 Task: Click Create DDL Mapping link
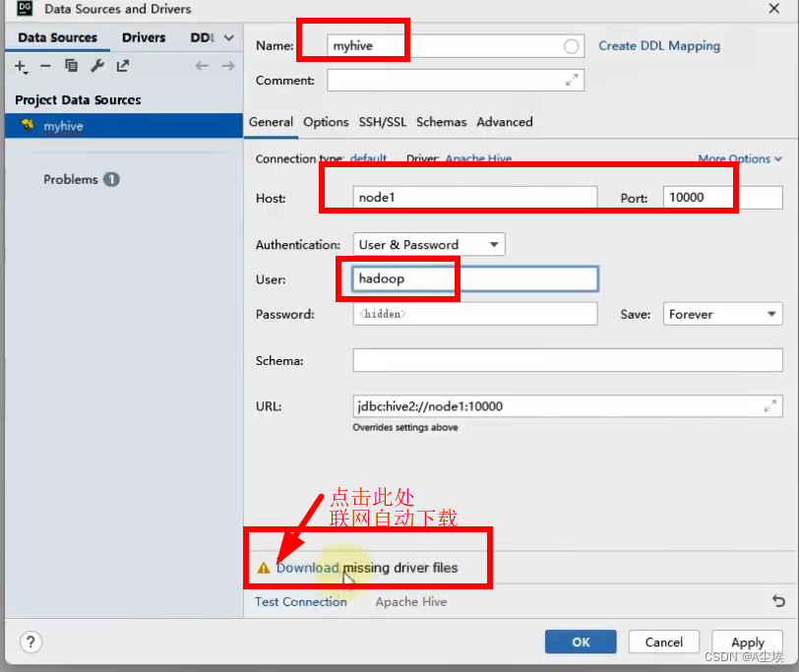pos(659,46)
